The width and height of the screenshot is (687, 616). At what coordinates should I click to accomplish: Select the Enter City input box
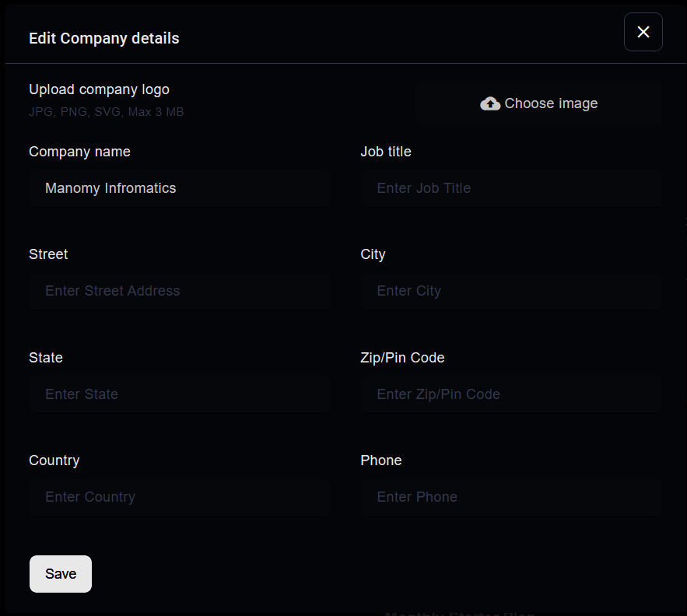coord(511,291)
